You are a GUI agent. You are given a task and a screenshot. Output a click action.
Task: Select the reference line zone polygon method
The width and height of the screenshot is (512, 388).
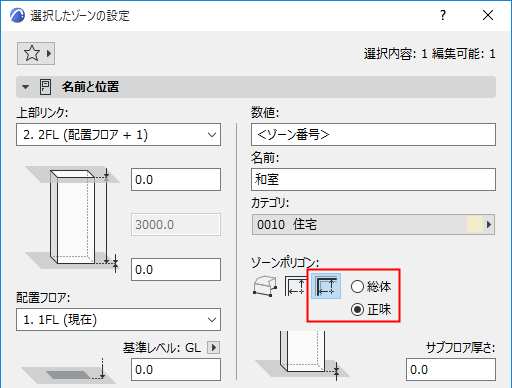click(326, 286)
